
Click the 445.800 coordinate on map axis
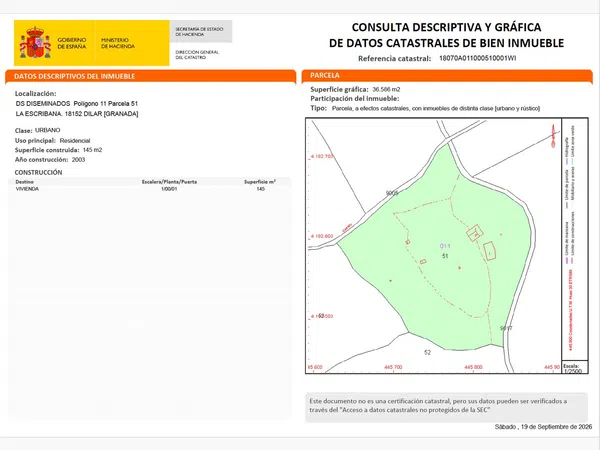point(473,367)
